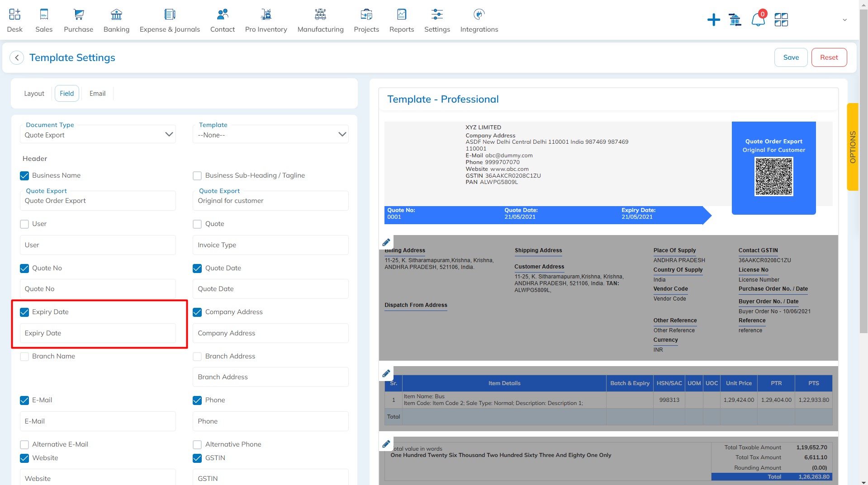868x485 pixels.
Task: Toggle the Phone checkbox
Action: 197,400
